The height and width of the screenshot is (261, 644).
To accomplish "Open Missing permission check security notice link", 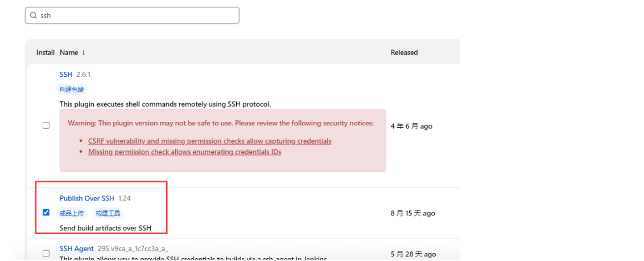I will (184, 152).
